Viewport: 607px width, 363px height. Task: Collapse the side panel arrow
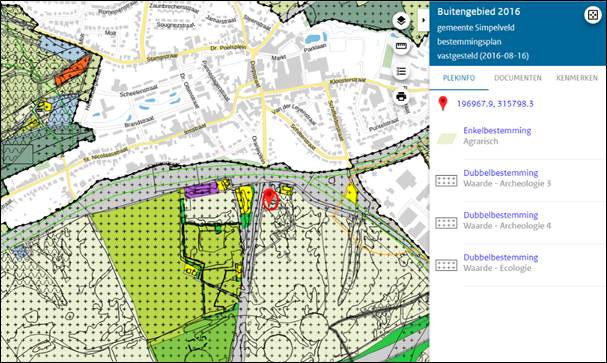click(424, 20)
